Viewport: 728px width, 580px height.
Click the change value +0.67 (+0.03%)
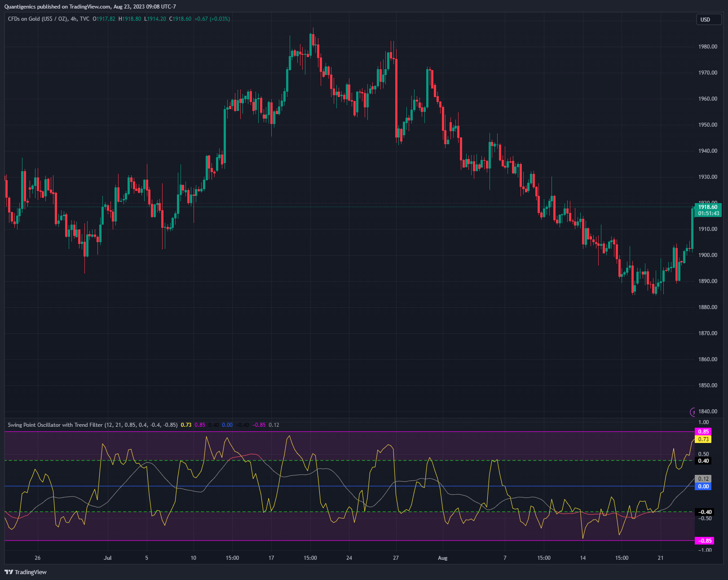[x=212, y=19]
